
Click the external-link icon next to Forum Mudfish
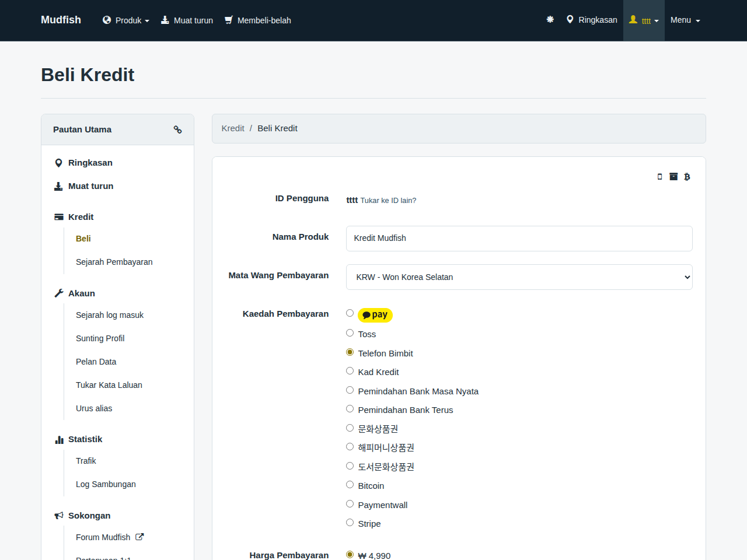click(x=139, y=537)
